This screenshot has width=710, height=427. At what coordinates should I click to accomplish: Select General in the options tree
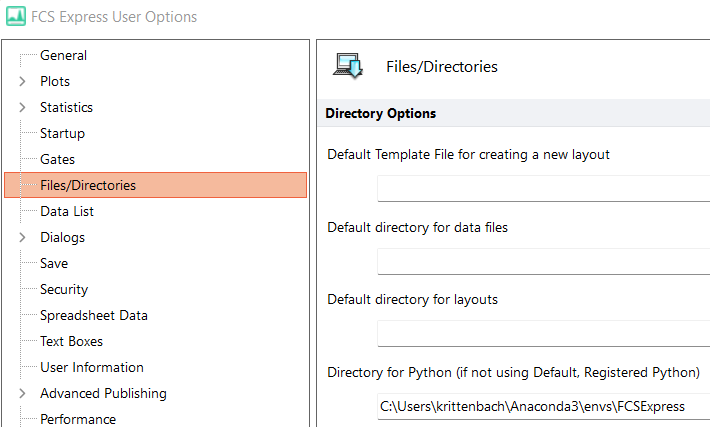pos(63,56)
